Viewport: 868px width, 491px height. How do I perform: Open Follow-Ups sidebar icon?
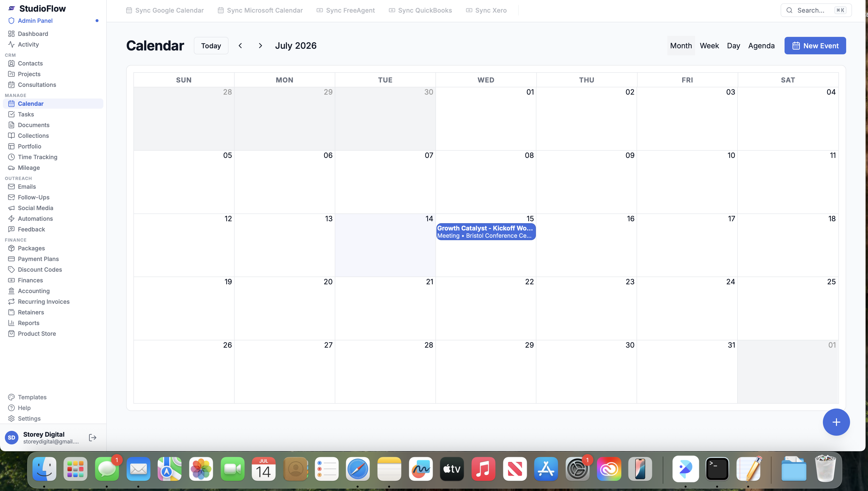point(11,197)
